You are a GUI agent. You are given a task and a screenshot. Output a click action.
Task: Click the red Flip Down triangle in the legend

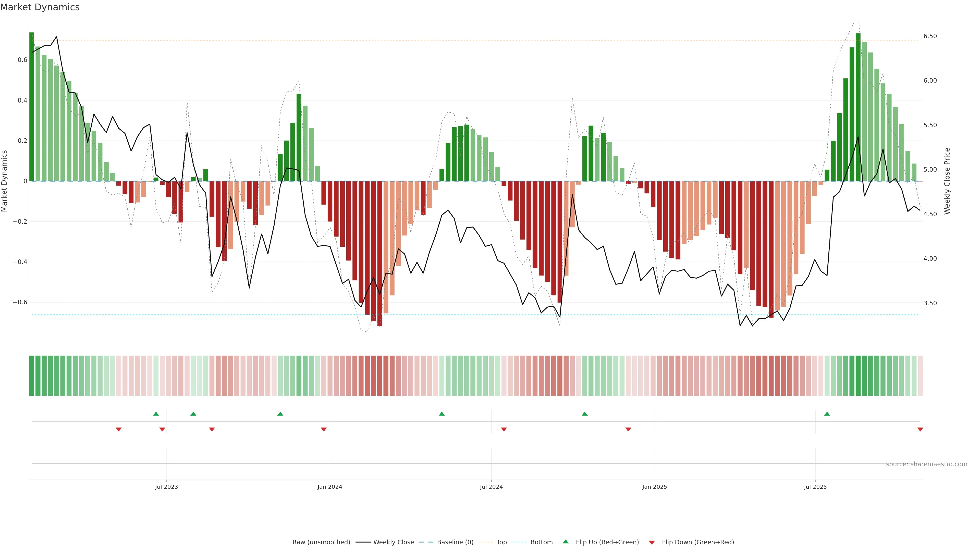[652, 542]
